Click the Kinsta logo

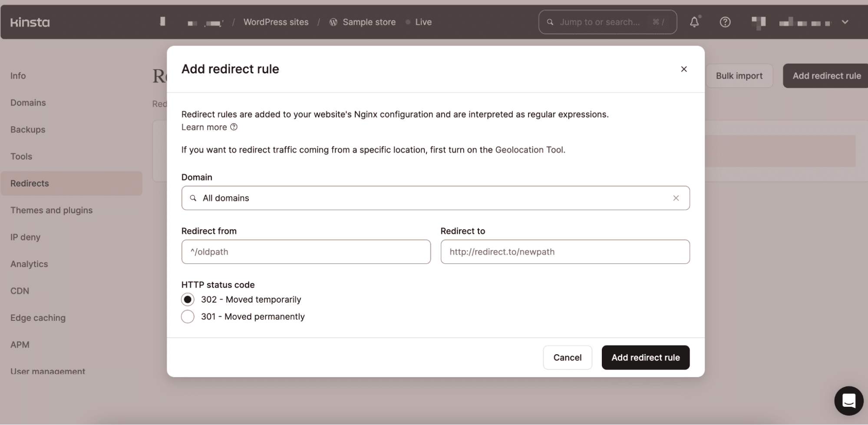[x=30, y=22]
